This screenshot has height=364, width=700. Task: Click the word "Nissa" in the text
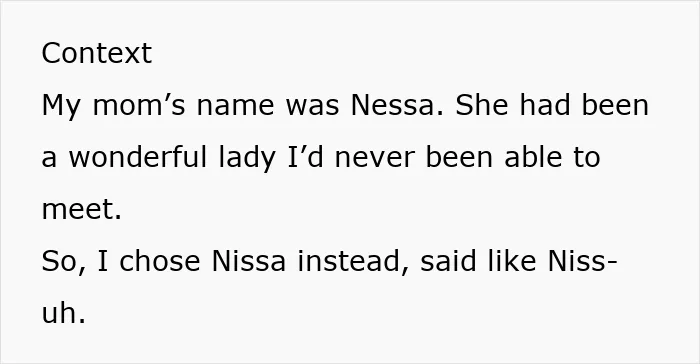coord(249,261)
